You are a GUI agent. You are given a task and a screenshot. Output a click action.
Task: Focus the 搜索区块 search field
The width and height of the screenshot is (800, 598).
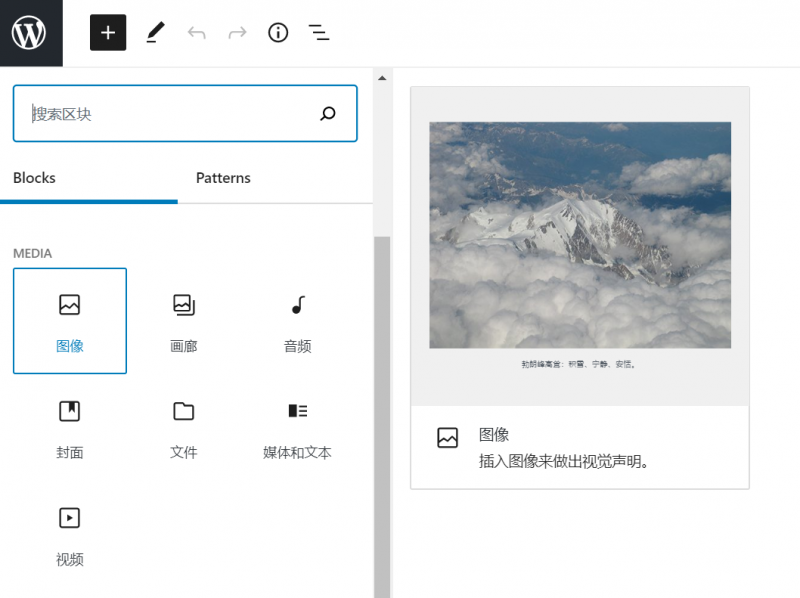(165, 114)
